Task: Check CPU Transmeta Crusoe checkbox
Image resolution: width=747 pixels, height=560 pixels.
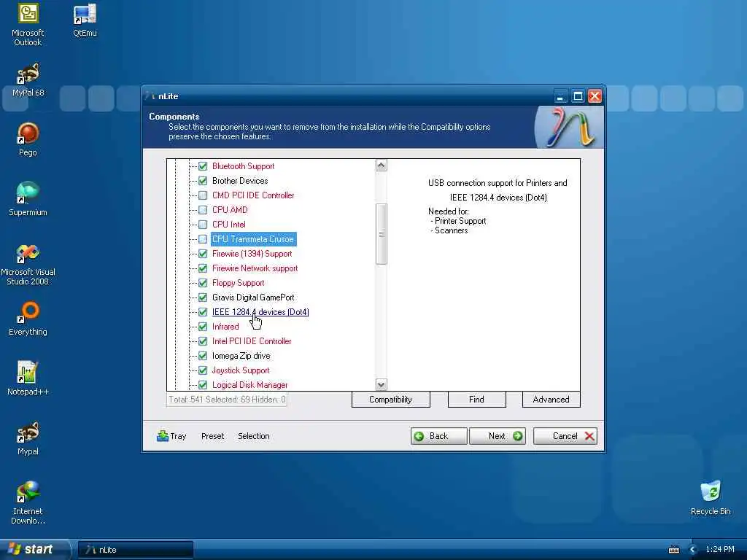Action: point(203,239)
